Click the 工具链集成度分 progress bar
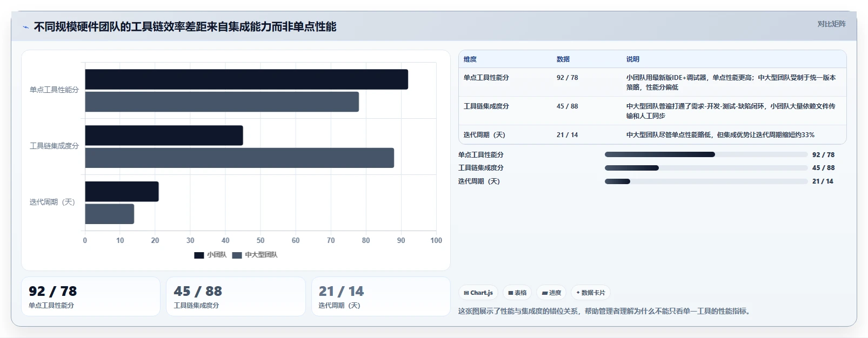This screenshot has width=868, height=338. click(706, 168)
